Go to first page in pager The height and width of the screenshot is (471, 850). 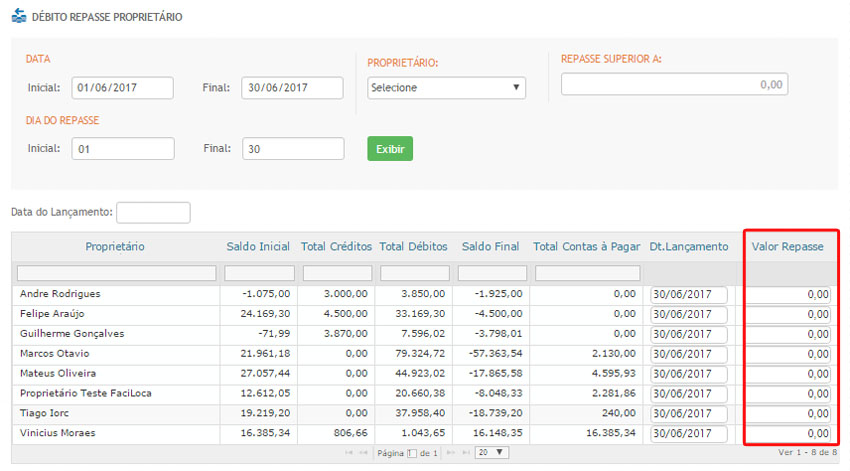[349, 453]
